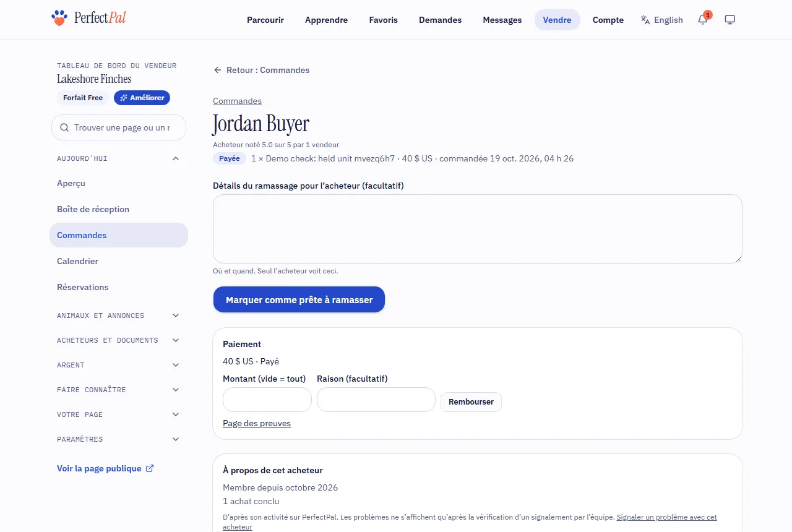792x532 pixels.
Task: Open notifications bell icon
Action: (x=702, y=20)
